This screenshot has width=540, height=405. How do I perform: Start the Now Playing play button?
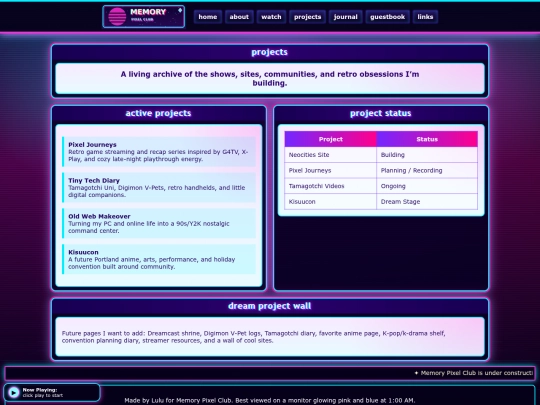tap(14, 392)
